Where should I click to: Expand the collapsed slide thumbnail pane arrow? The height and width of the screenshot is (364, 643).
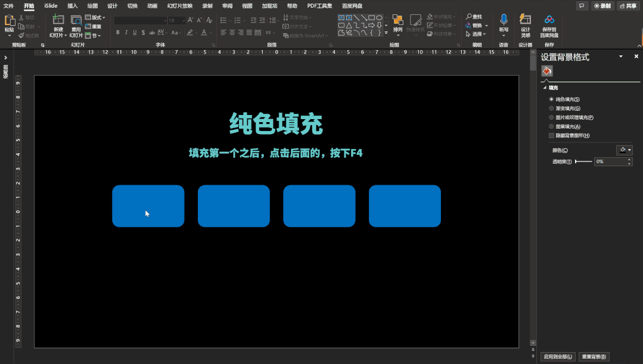click(x=6, y=58)
